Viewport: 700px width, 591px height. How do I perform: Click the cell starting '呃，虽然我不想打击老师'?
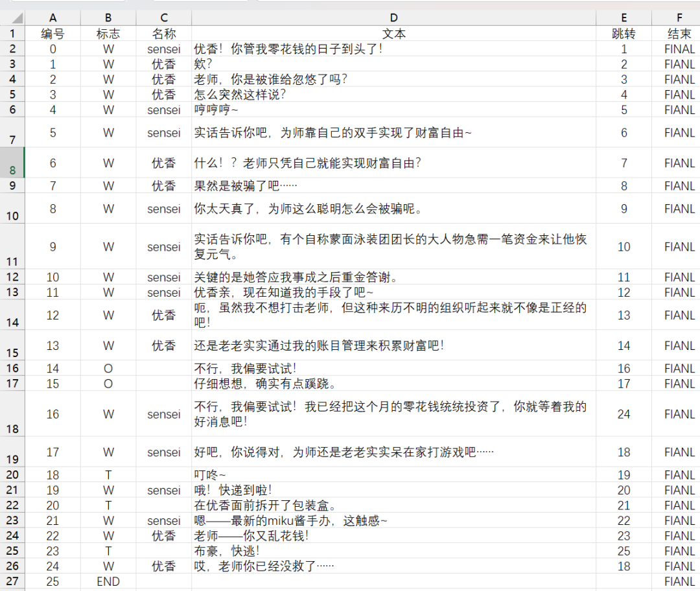click(x=394, y=315)
